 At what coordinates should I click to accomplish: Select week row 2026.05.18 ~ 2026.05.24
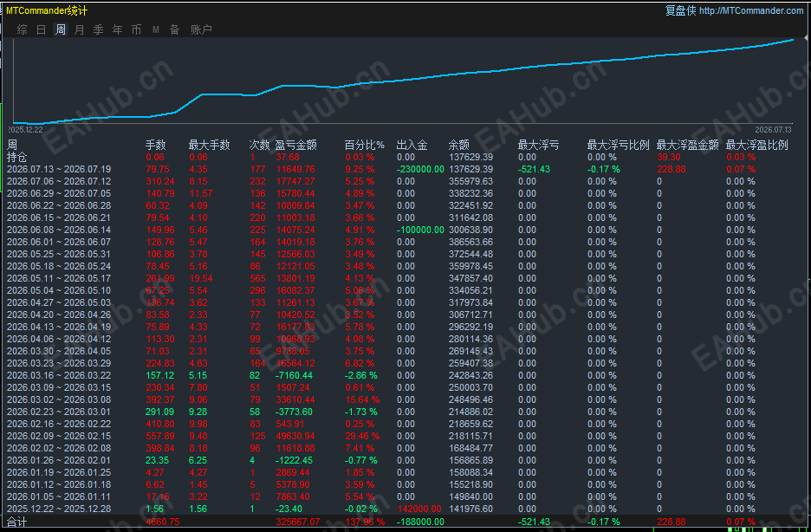coord(59,266)
